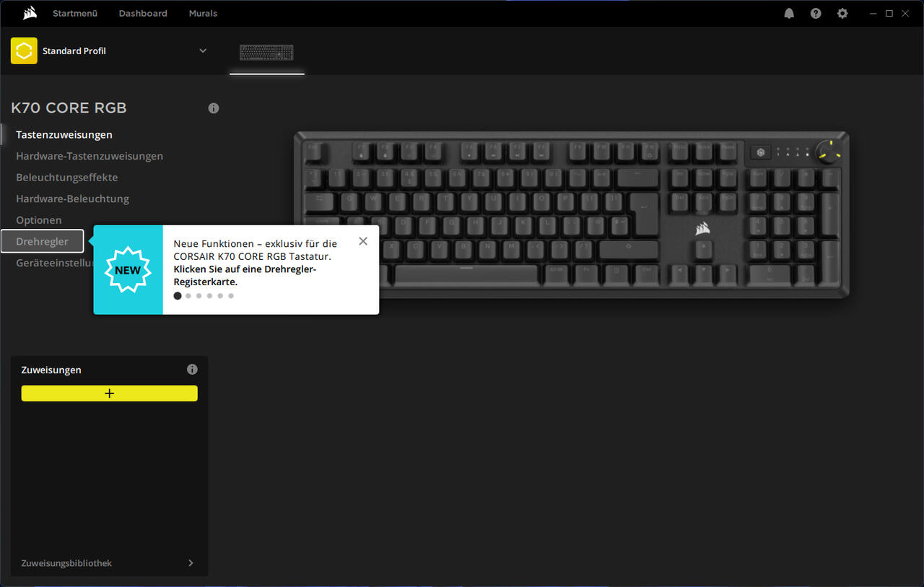The width and height of the screenshot is (924, 587).
Task: Select the Del key in navigation cluster
Action: point(679,203)
